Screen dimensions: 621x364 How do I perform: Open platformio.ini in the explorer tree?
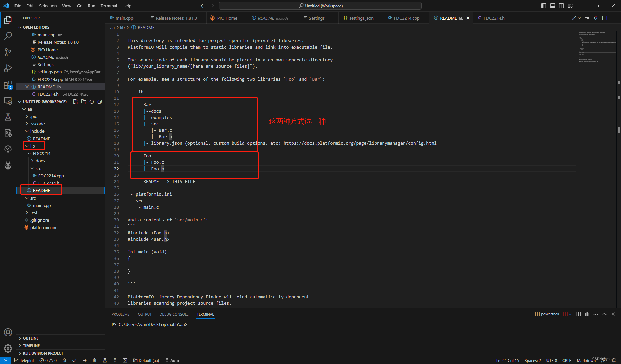pyautogui.click(x=43, y=227)
